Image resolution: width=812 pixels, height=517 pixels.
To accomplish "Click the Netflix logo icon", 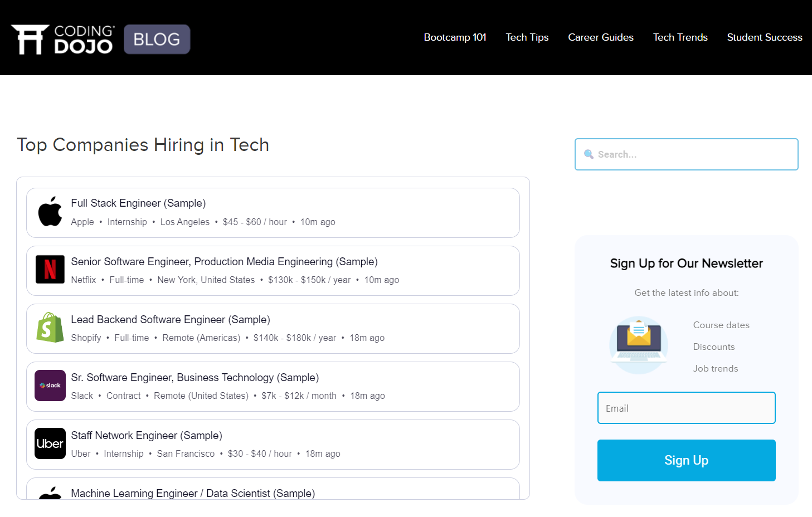I will click(50, 270).
